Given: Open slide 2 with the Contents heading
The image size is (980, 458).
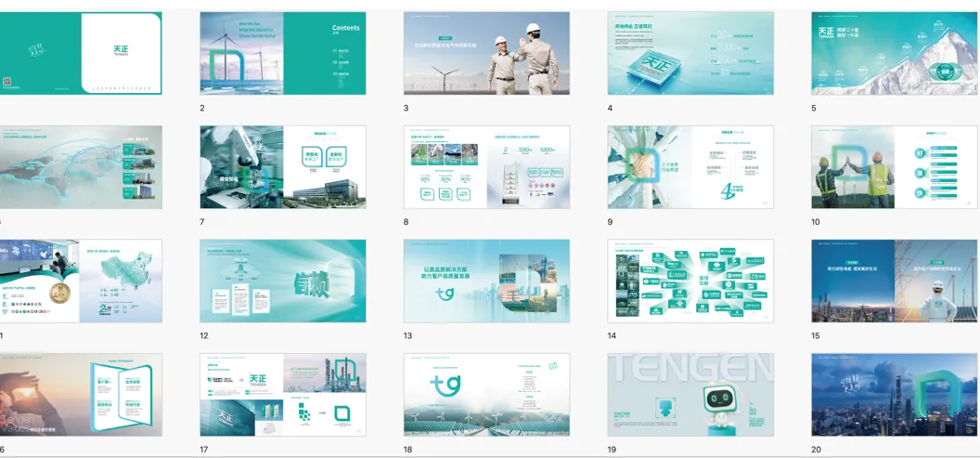Looking at the screenshot, I should 283,53.
